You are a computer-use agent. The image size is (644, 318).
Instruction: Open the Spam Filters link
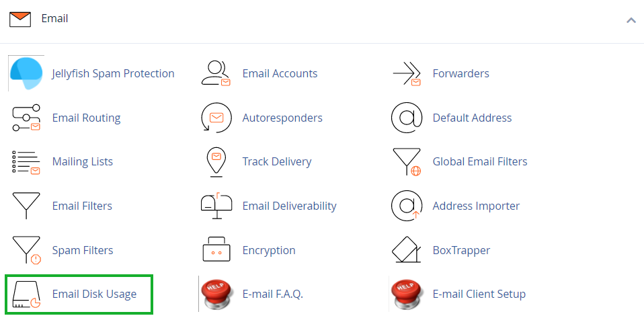tap(83, 250)
